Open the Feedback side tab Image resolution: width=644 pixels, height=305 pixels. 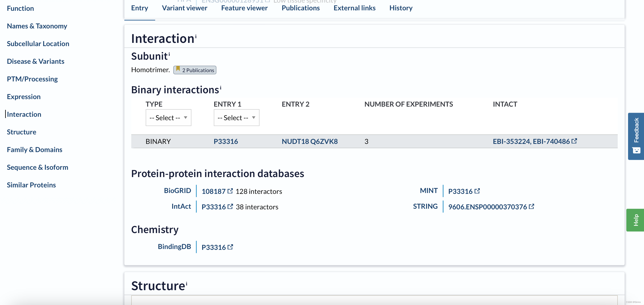click(x=636, y=136)
